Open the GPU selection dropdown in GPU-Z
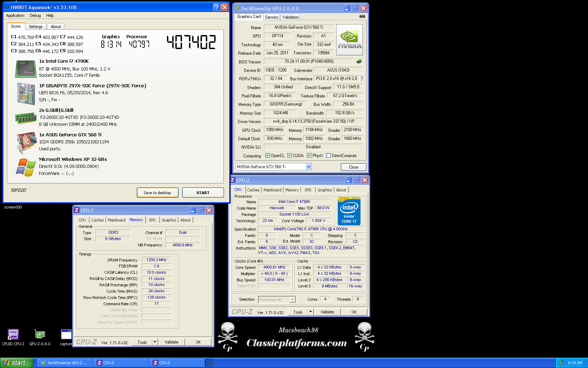Image resolution: width=588 pixels, height=368 pixels. point(308,167)
